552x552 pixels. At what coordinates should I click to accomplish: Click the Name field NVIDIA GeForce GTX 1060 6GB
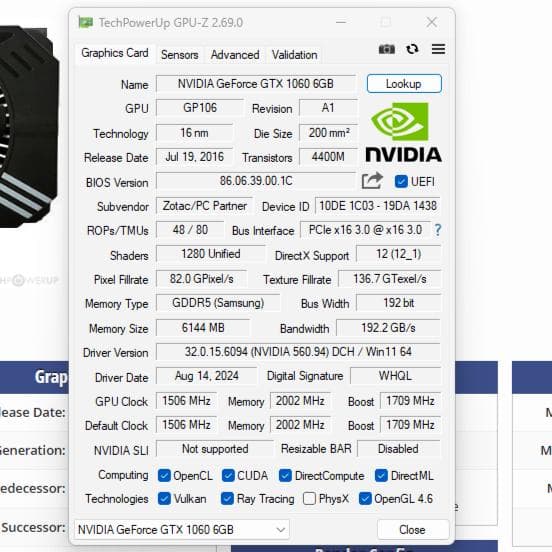click(x=256, y=84)
